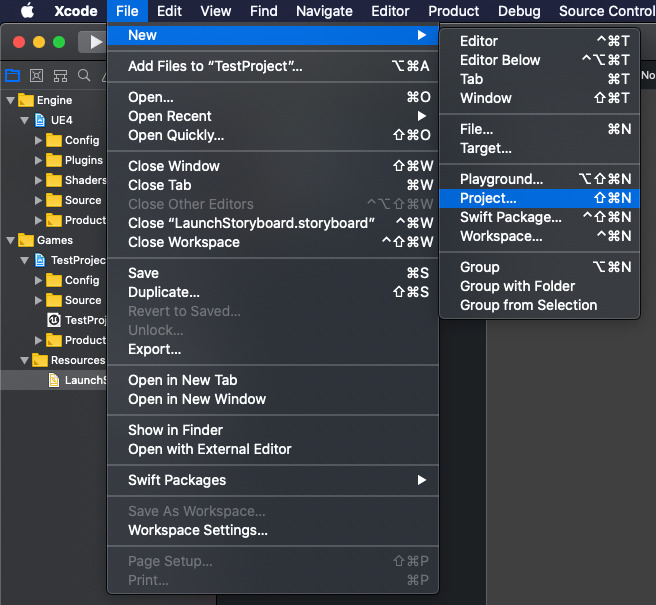Screen dimensions: 656x605
Task: Select Add Files to "TestProject"…
Action: 273,66
